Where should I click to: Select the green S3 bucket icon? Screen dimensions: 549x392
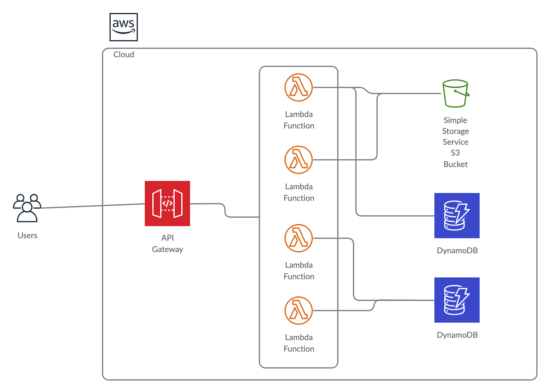[456, 93]
